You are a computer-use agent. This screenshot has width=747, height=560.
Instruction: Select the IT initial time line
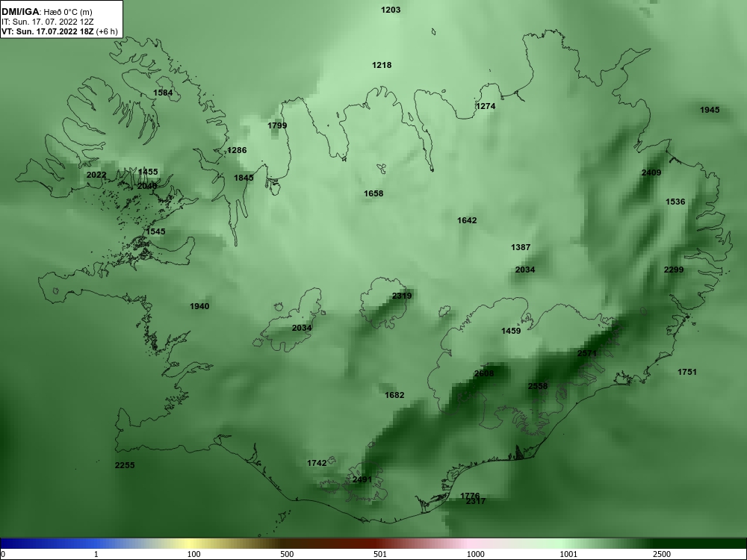(48, 22)
